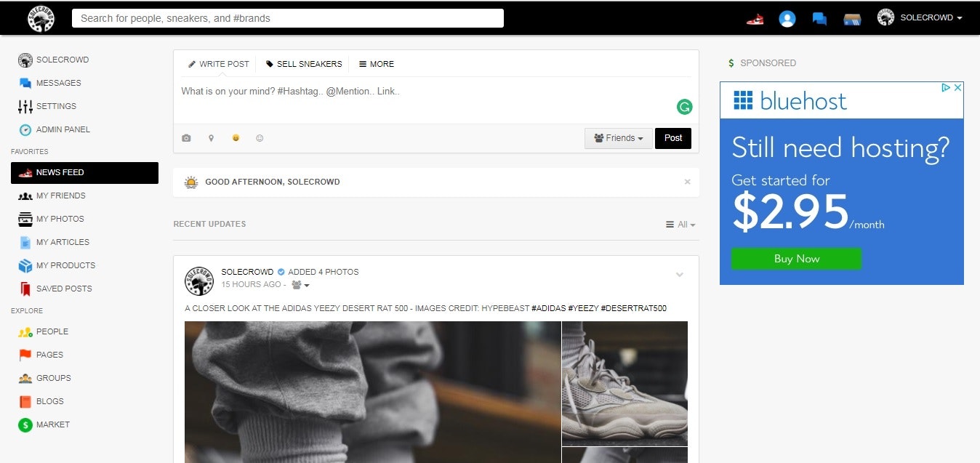
Task: Click the AdChoices icon on ad
Action: click(x=947, y=87)
